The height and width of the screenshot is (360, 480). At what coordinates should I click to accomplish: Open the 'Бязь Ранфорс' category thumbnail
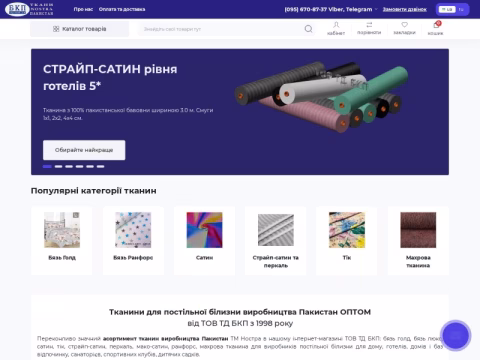click(133, 230)
